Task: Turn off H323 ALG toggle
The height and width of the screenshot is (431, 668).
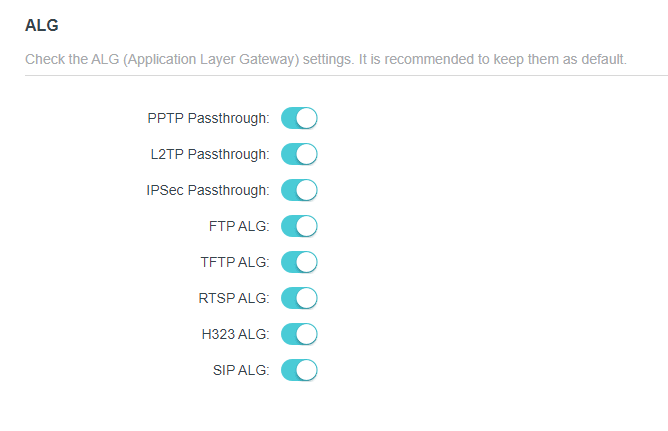Action: pos(299,334)
